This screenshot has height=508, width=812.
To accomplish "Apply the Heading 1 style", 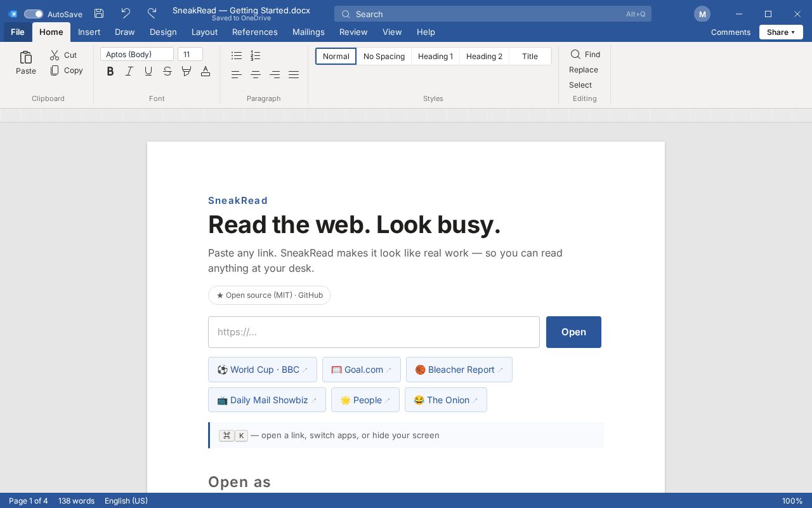I will click(436, 57).
